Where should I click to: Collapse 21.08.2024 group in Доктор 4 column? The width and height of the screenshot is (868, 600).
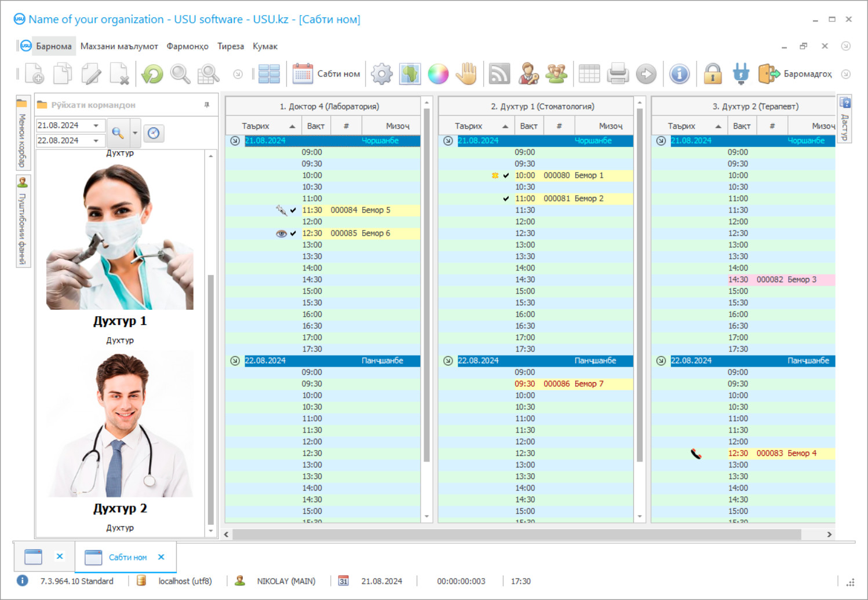[x=235, y=141]
